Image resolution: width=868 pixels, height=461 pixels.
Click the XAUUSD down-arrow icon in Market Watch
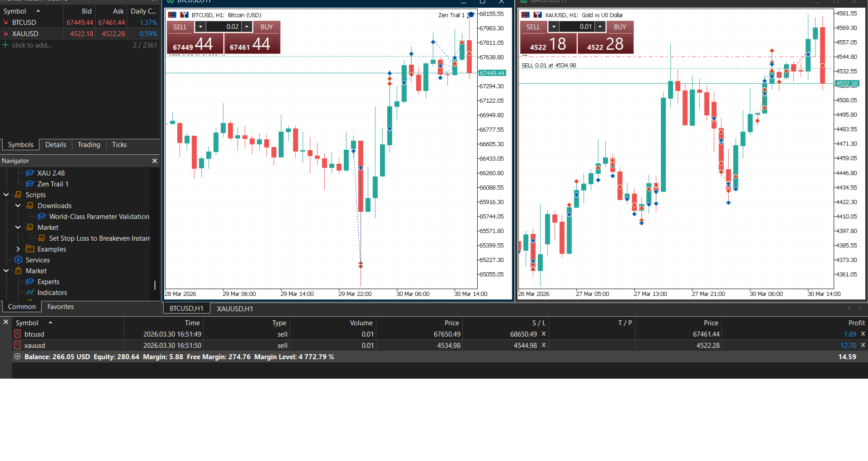(x=5, y=33)
